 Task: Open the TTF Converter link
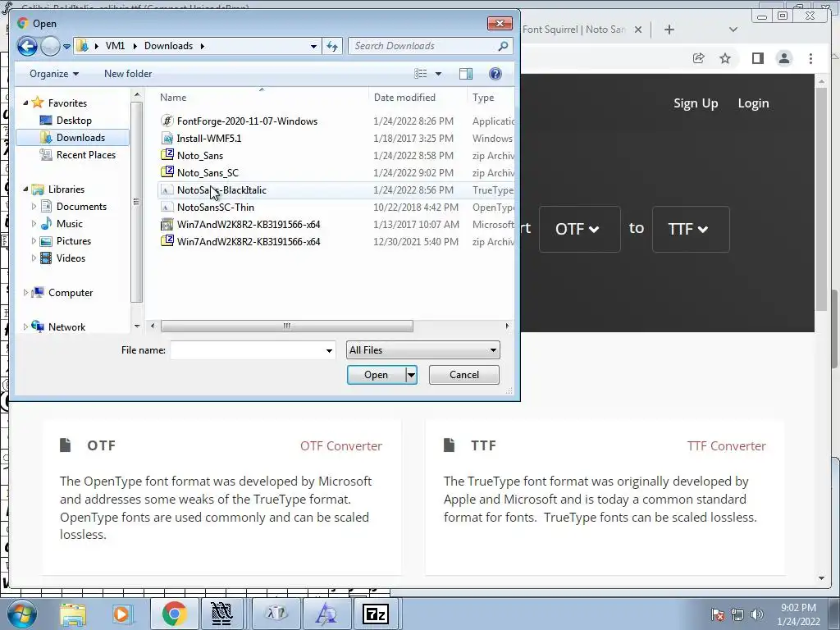[727, 445]
